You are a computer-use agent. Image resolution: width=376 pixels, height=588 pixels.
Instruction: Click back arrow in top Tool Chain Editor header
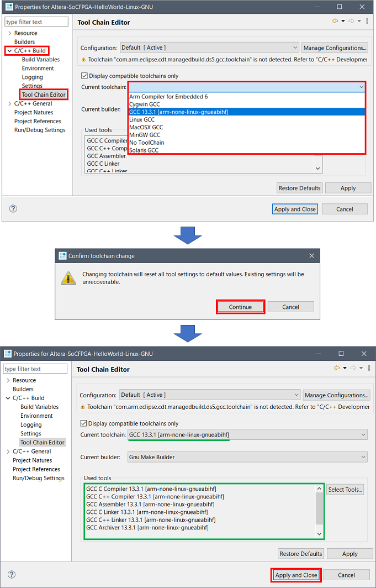335,21
